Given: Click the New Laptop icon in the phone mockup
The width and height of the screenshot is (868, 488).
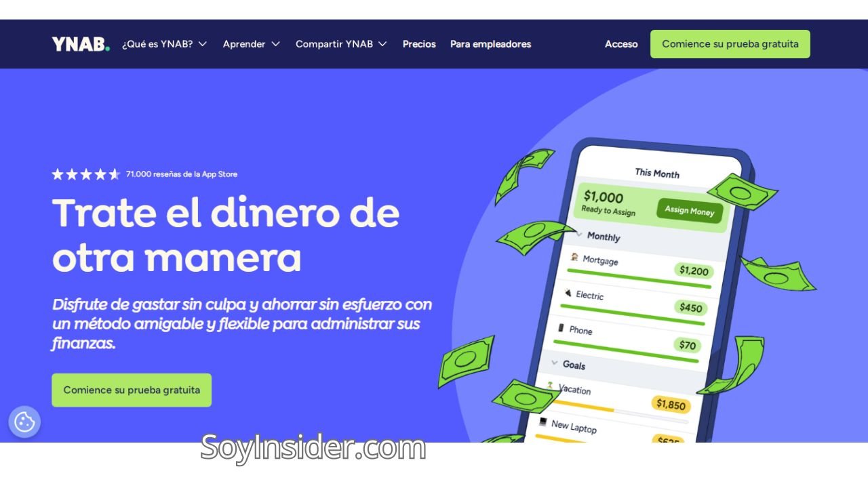Looking at the screenshot, I should pyautogui.click(x=542, y=422).
